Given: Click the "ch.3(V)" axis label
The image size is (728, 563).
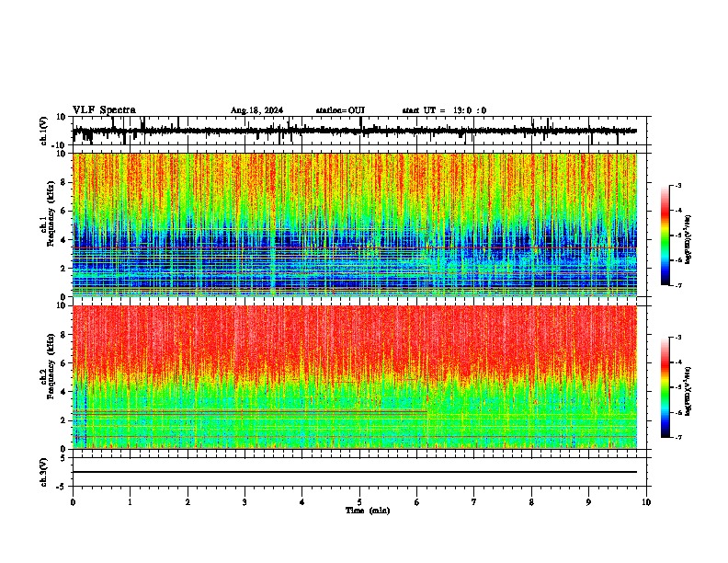Looking at the screenshot, I should pos(44,473).
